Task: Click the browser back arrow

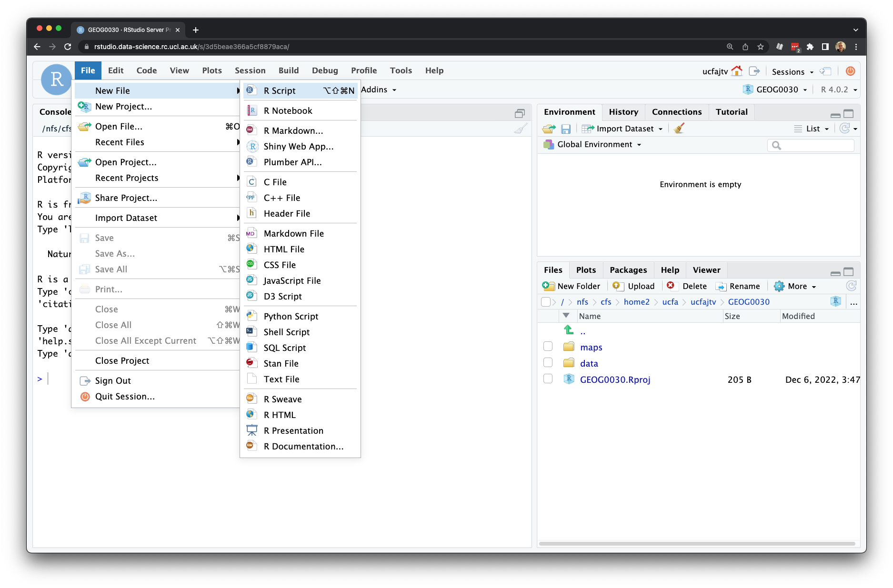Action: tap(37, 47)
